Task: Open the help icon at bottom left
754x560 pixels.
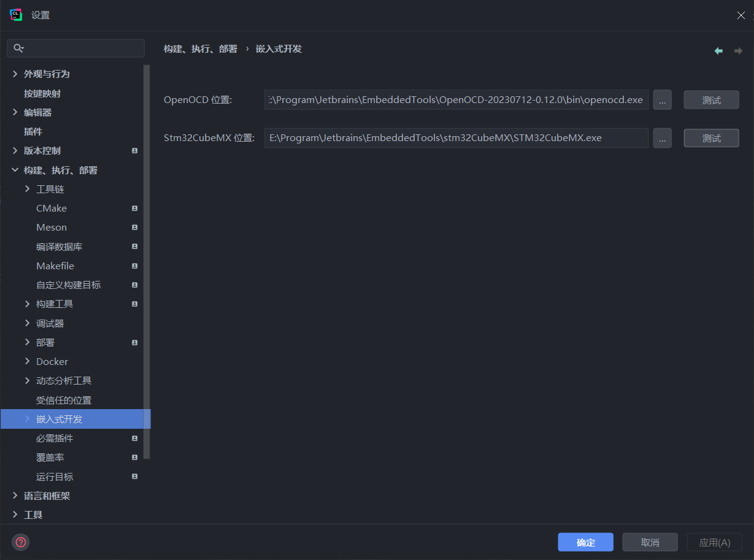Action: coord(21,542)
